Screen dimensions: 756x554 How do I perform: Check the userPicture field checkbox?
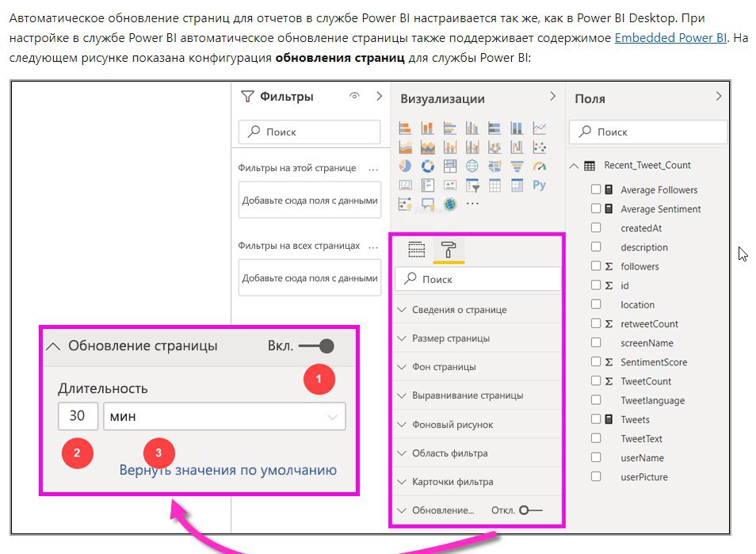596,476
